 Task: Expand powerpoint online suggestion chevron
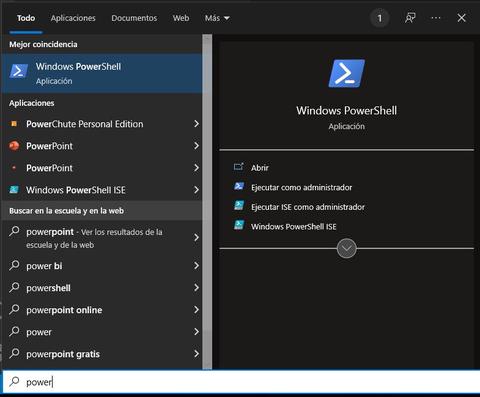(196, 310)
